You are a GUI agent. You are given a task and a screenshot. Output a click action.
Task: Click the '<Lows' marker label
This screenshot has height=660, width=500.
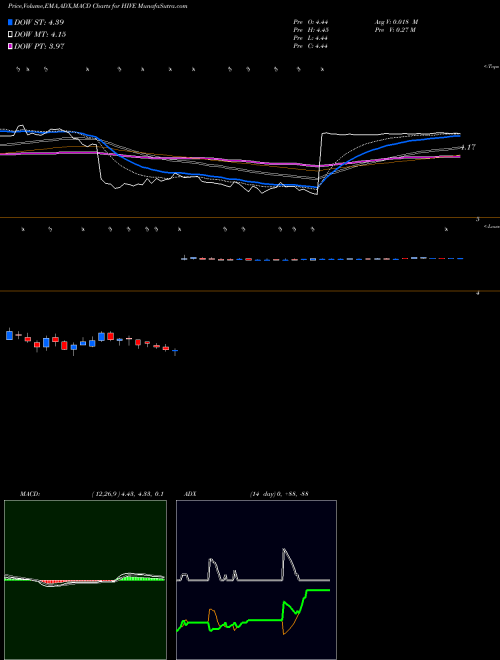coord(491,226)
